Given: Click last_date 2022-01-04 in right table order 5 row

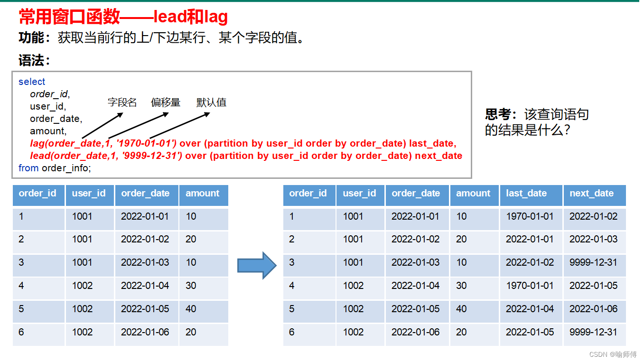Looking at the screenshot, I should [530, 309].
